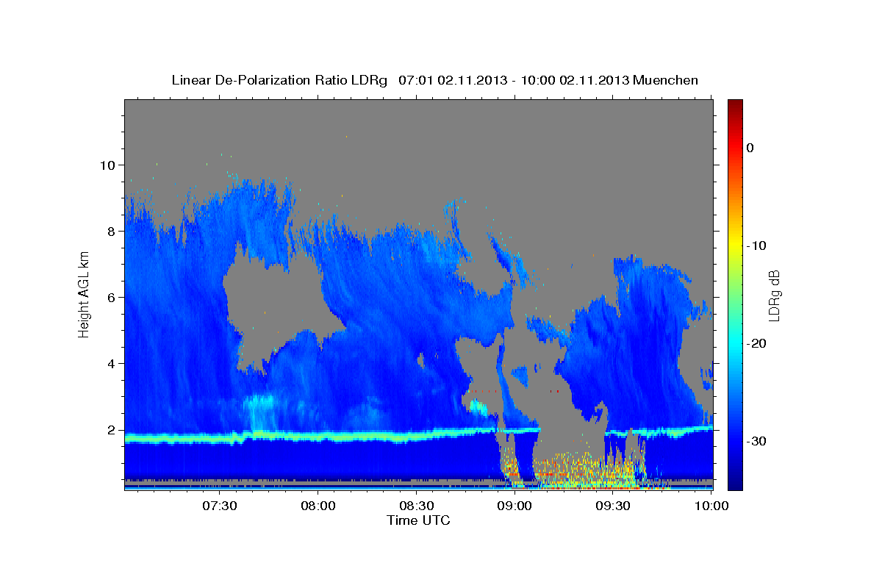Click the 08:00 time tick label
The width and height of the screenshot is (882, 588).
[x=318, y=506]
